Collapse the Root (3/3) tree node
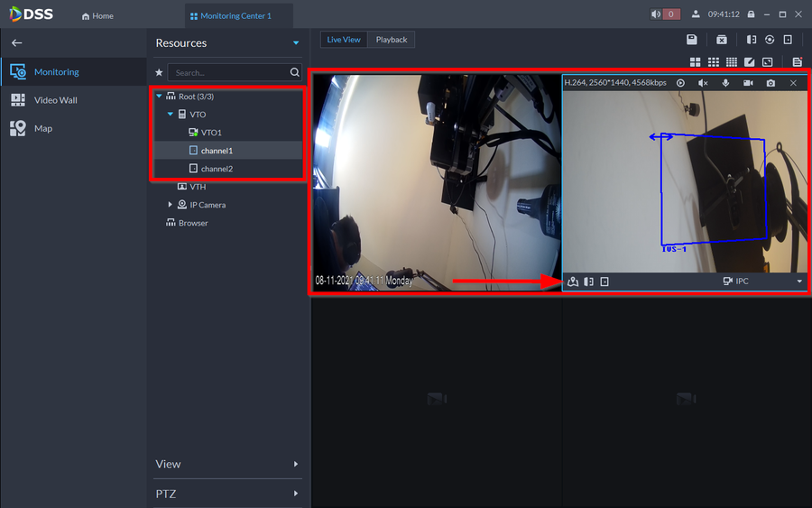The height and width of the screenshot is (508, 812). pyautogui.click(x=159, y=97)
